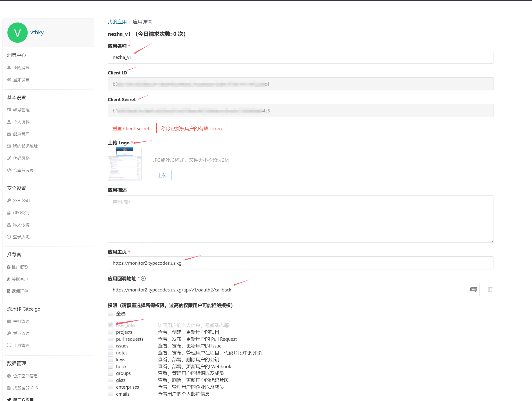Click the trash icon to delete callback URL
Image resolution: width=532 pixels, height=401 pixels.
(x=490, y=289)
